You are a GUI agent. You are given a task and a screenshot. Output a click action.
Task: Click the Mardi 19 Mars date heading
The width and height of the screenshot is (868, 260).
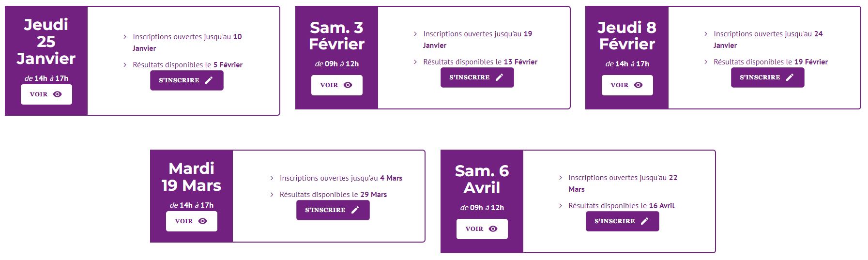(191, 177)
